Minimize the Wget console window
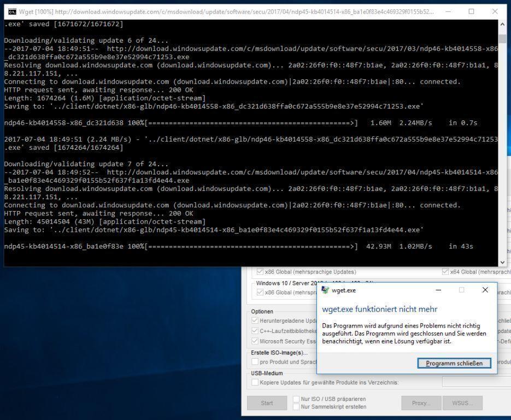The height and width of the screenshot is (420, 511). click(x=448, y=11)
